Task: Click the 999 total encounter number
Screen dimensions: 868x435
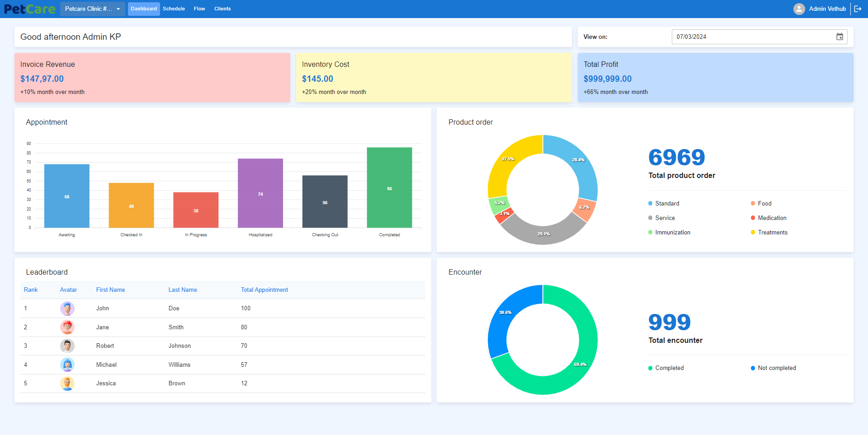Action: tap(670, 322)
